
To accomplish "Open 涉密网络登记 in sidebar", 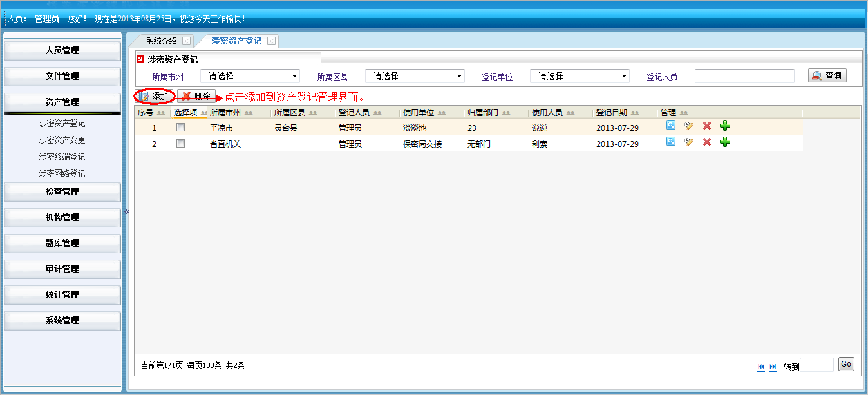I will point(62,173).
